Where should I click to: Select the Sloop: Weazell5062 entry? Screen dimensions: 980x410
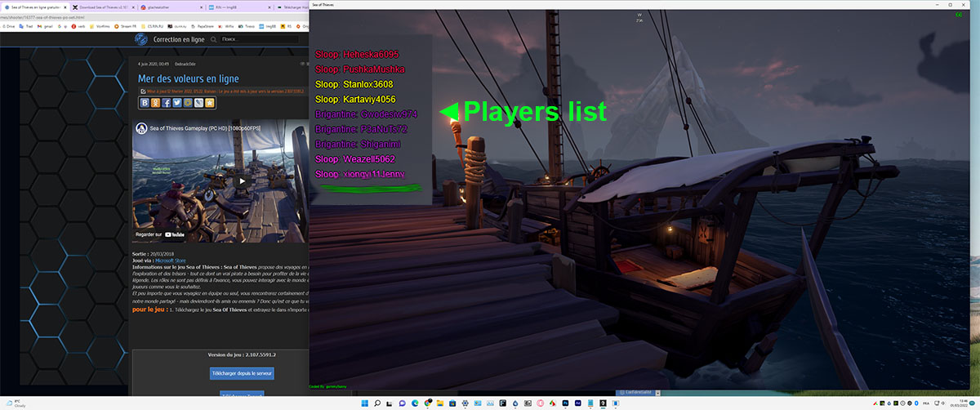pos(354,159)
